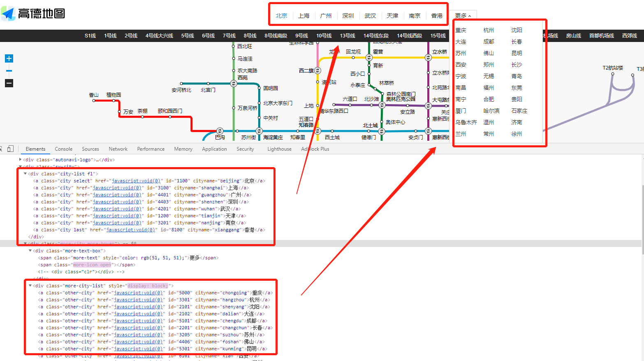Open the 更多 city dropdown

click(x=463, y=16)
